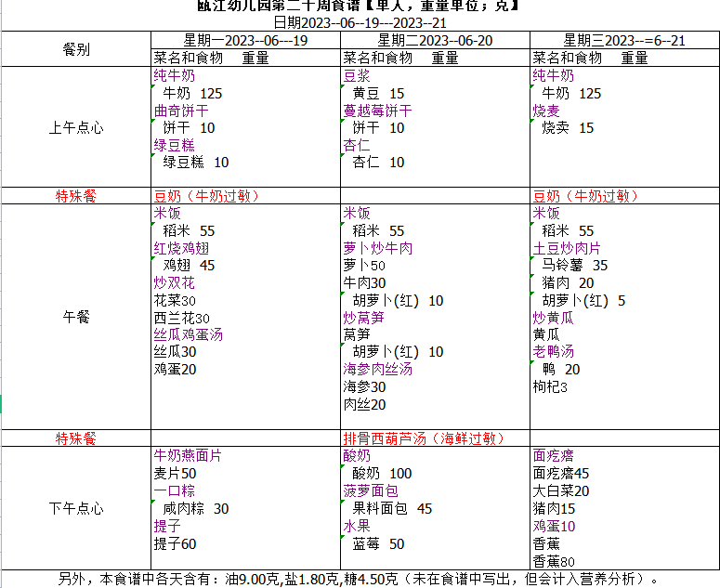Click the 炒黄瓜 dish name
Image resolution: width=720 pixels, height=588 pixels.
pyautogui.click(x=553, y=317)
